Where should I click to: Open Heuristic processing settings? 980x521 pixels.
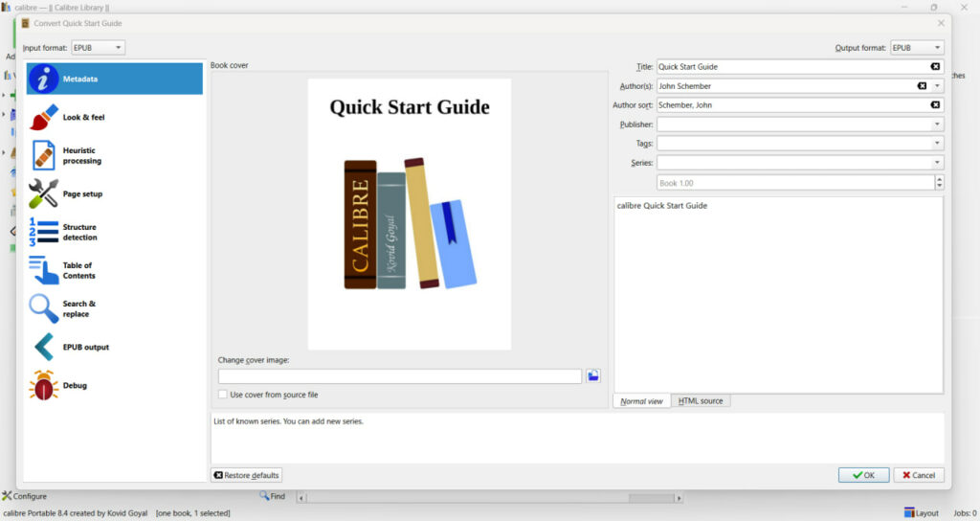[x=115, y=156]
